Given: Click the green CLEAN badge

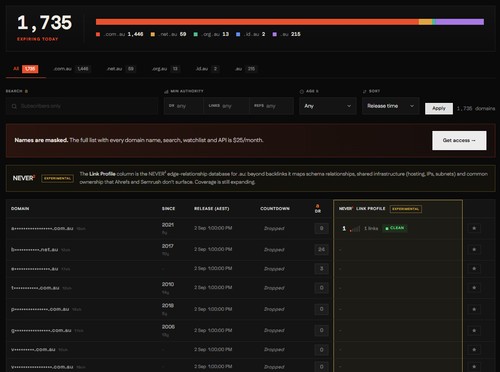Looking at the screenshot, I should (x=395, y=228).
